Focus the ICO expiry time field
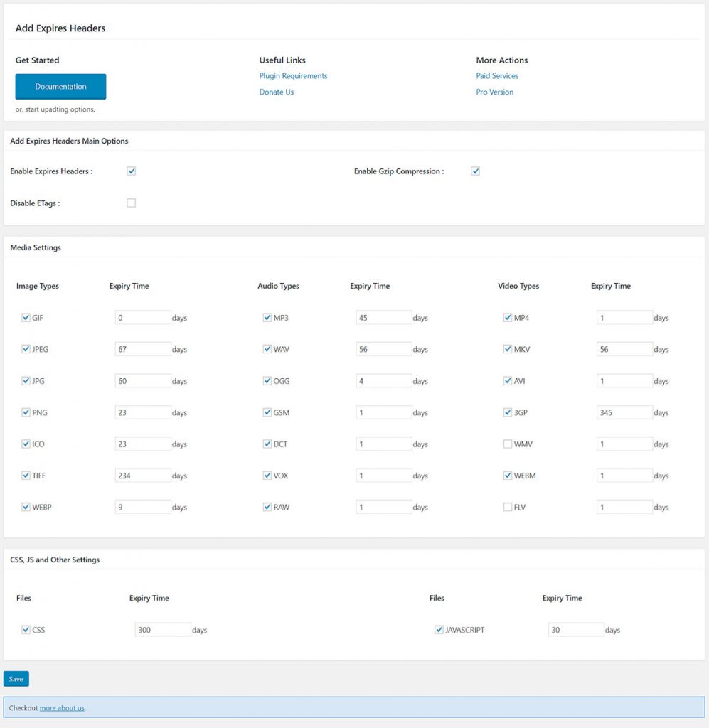Screen dimensions: 709x728 [x=143, y=444]
